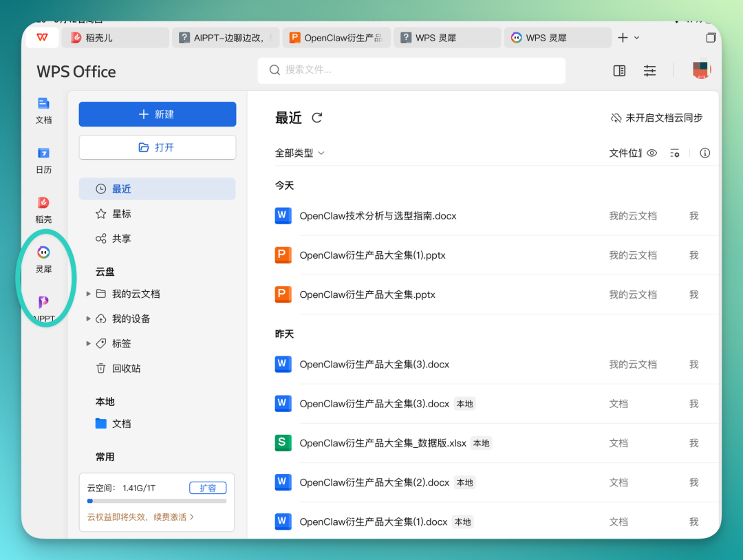Open the 灵犀 AI sidebar icon
The width and height of the screenshot is (743, 560).
(43, 252)
